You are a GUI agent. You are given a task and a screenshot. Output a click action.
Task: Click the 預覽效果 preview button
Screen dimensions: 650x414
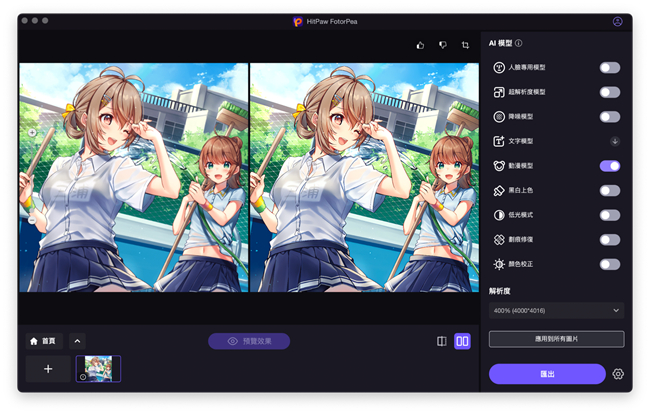pyautogui.click(x=249, y=341)
